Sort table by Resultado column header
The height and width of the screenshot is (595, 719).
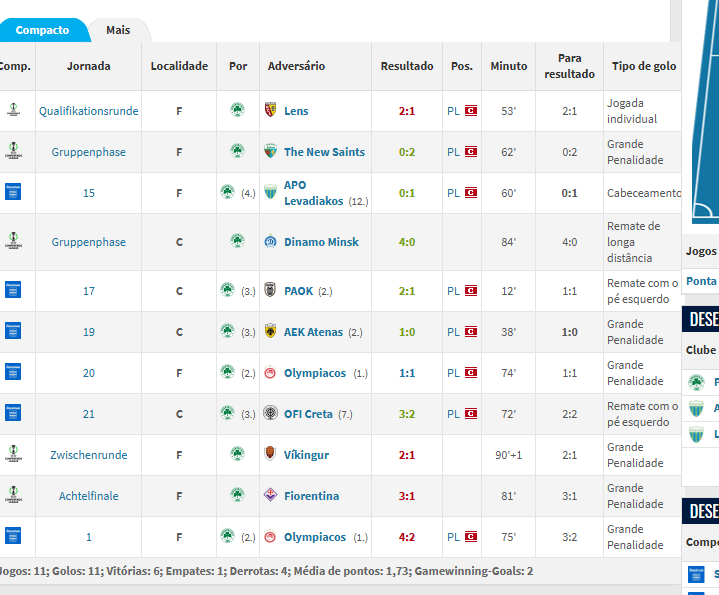tap(407, 66)
